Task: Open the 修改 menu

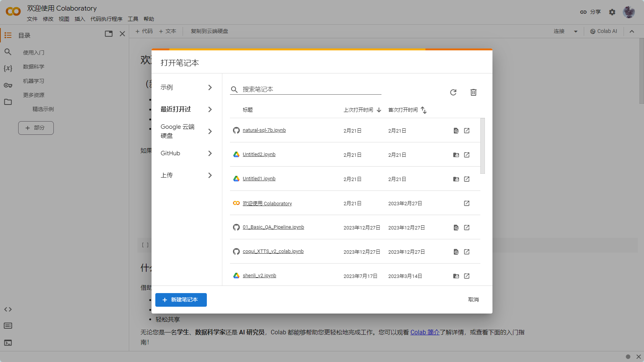Action: click(x=48, y=19)
